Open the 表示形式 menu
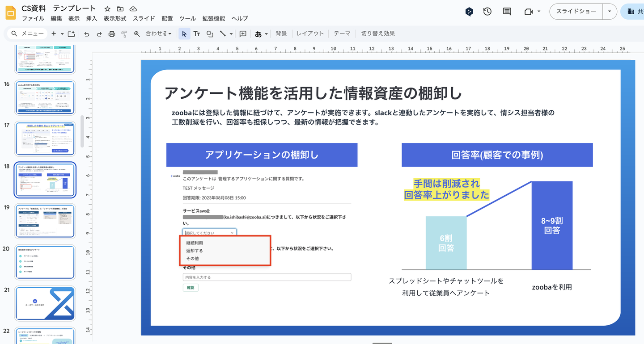 [115, 18]
